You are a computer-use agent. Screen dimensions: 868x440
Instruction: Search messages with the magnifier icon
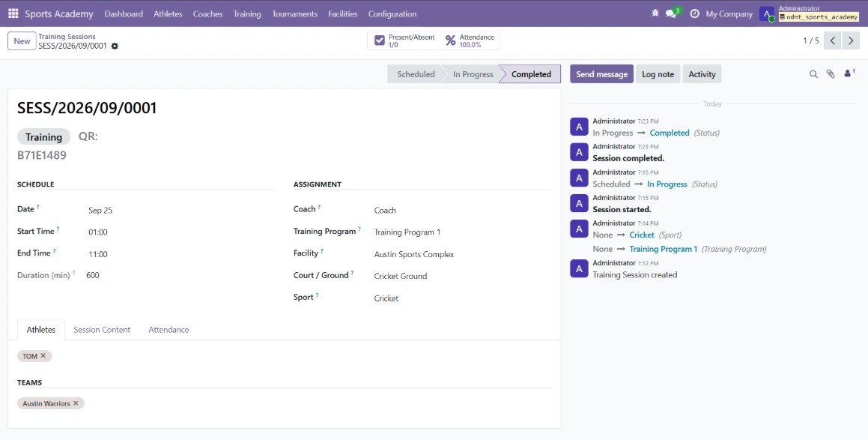click(x=813, y=73)
